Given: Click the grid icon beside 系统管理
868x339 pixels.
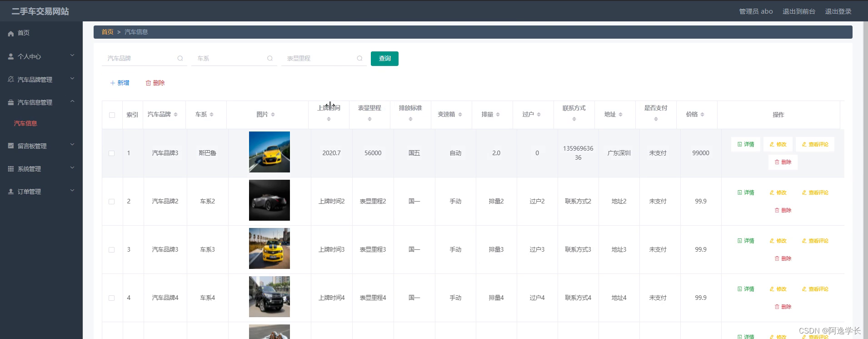Looking at the screenshot, I should tap(11, 168).
